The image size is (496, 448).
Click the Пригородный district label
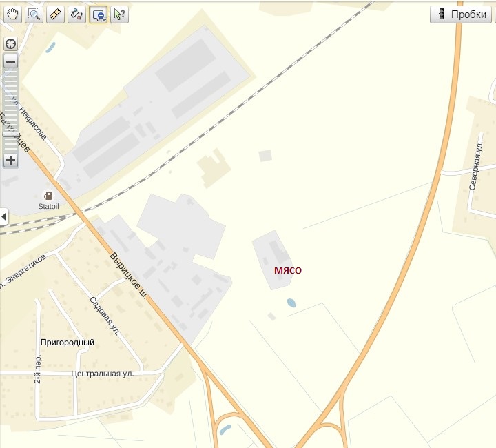click(68, 343)
